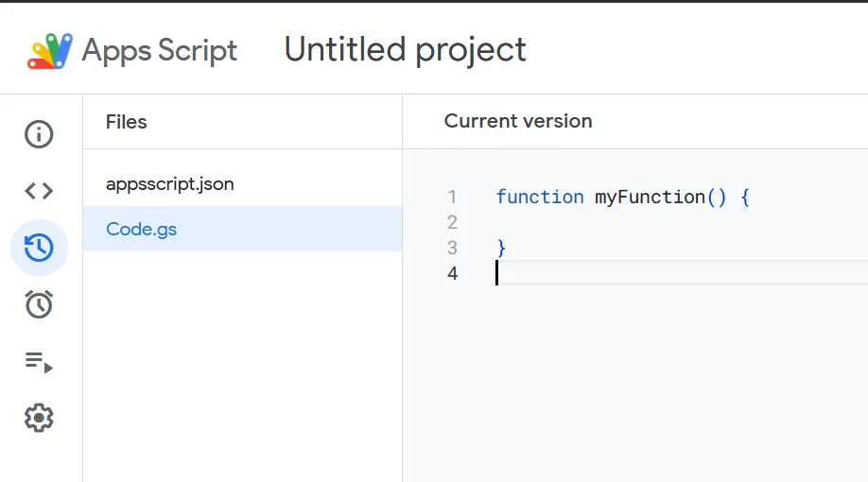Click line number 3 in gutter
This screenshot has width=868, height=482.
pos(452,248)
